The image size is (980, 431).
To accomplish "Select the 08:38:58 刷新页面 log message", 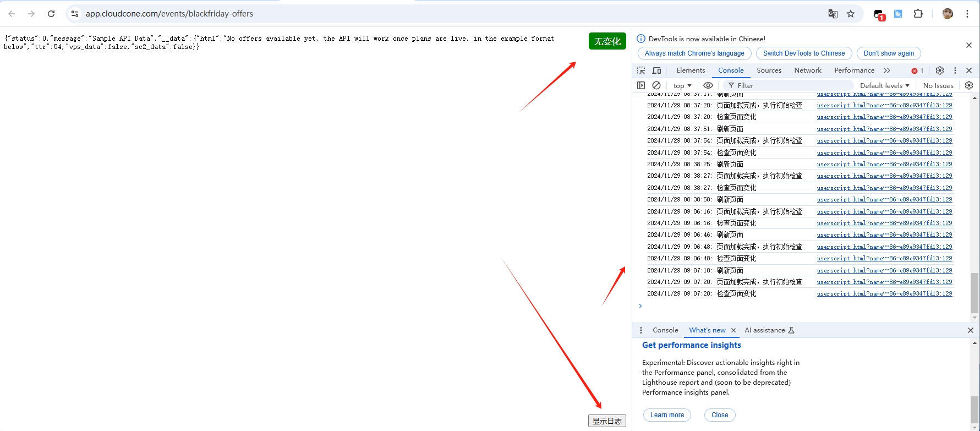I will click(696, 199).
